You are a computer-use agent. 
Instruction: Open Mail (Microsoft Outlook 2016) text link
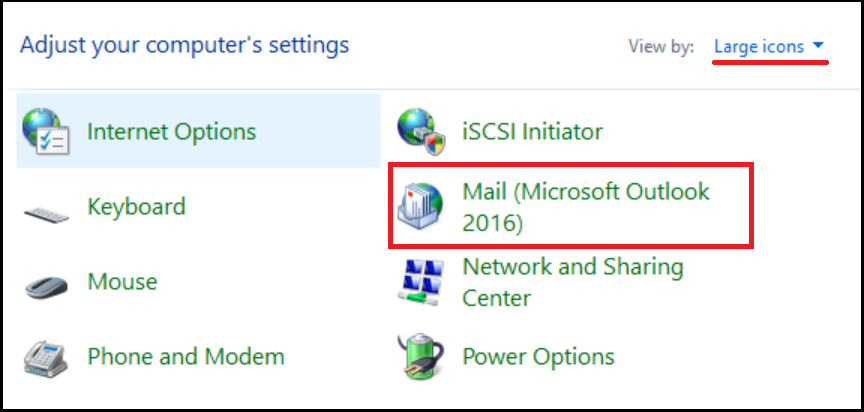586,207
